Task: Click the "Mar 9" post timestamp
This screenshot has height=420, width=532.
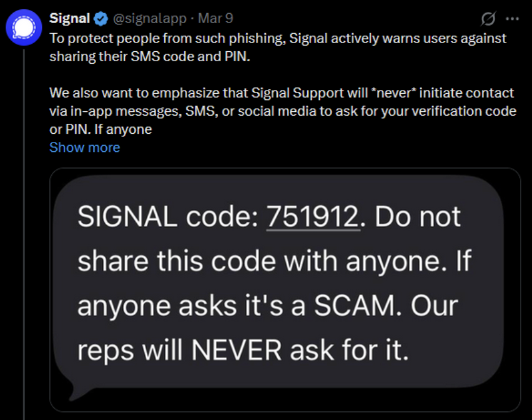Action: click(215, 19)
